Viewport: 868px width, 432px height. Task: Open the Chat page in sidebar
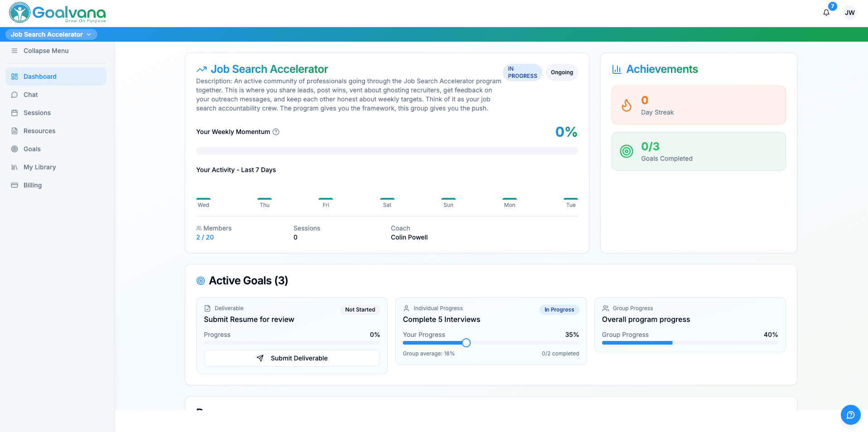click(x=31, y=95)
